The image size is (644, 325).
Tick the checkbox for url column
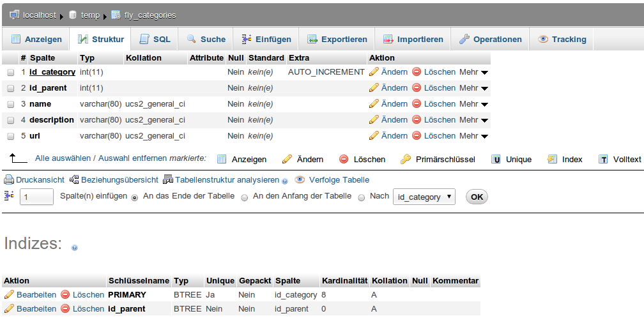tap(11, 137)
